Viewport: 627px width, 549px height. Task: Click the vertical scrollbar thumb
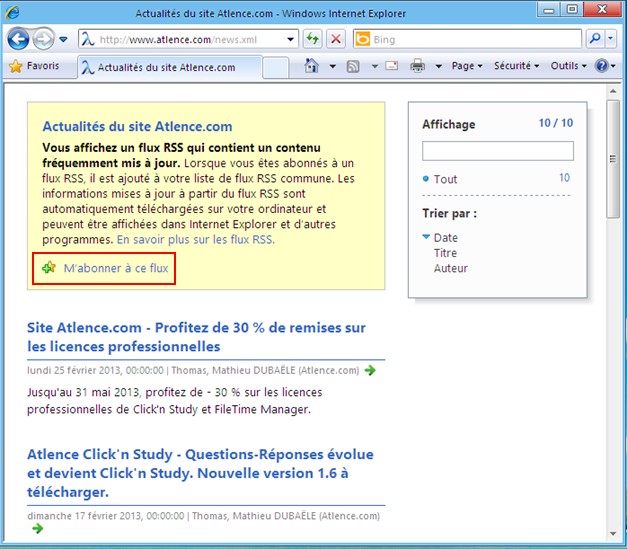[x=613, y=159]
